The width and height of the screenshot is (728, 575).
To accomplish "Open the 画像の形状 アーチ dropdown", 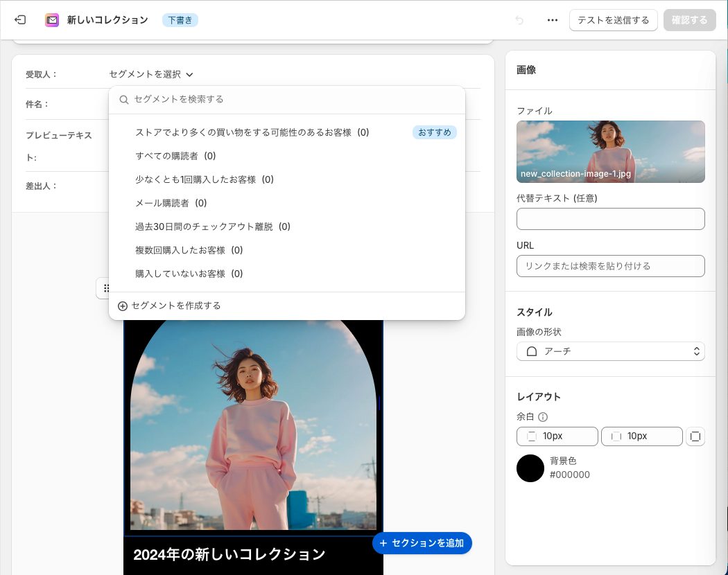I will click(611, 351).
